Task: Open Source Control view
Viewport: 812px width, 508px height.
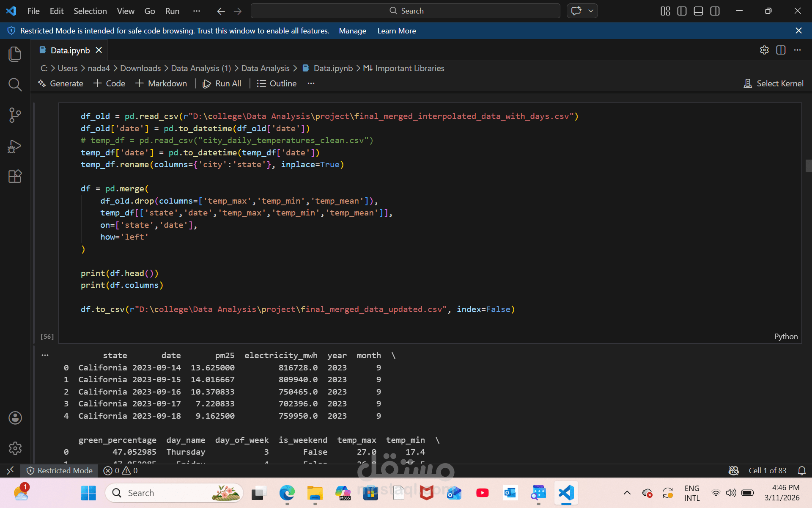Action: [15, 115]
